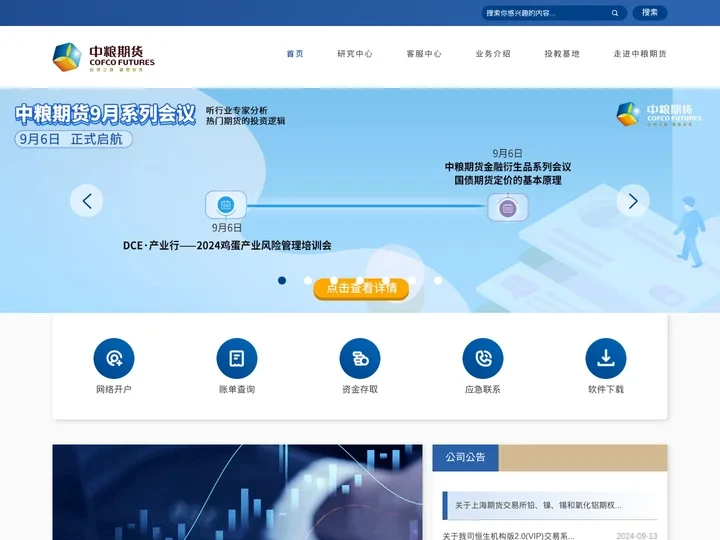This screenshot has width=720, height=540.
Task: Click the stock chart news image
Action: (x=237, y=492)
